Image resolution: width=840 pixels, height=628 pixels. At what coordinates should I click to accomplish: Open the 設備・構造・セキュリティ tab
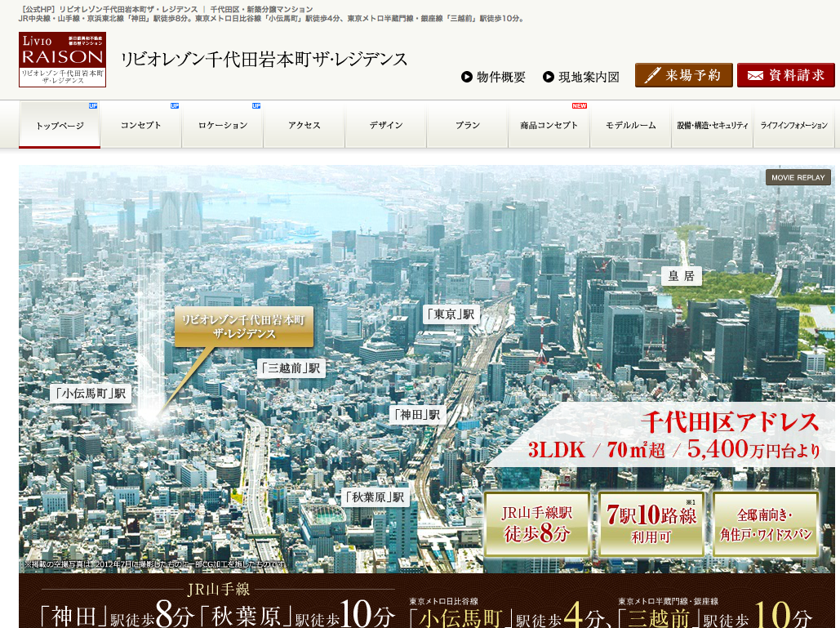(x=712, y=125)
